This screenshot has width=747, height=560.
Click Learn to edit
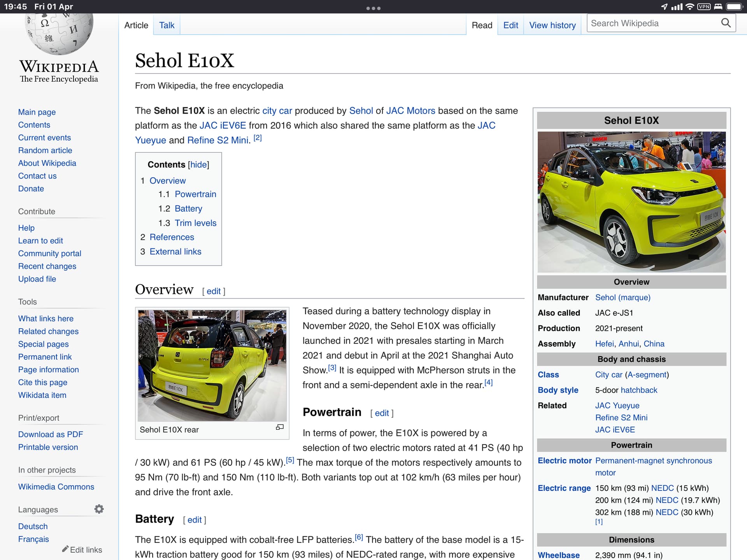pyautogui.click(x=40, y=241)
